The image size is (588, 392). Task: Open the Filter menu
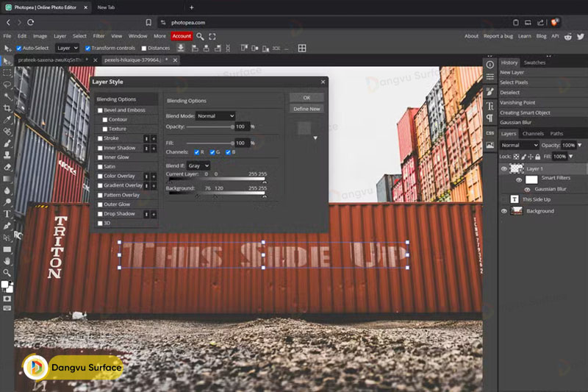coord(98,36)
